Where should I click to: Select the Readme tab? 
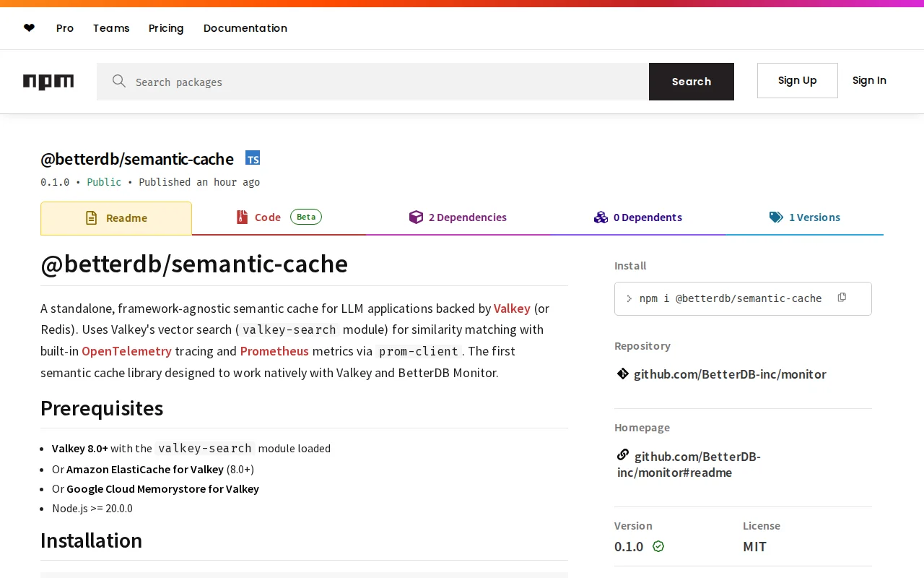click(116, 218)
